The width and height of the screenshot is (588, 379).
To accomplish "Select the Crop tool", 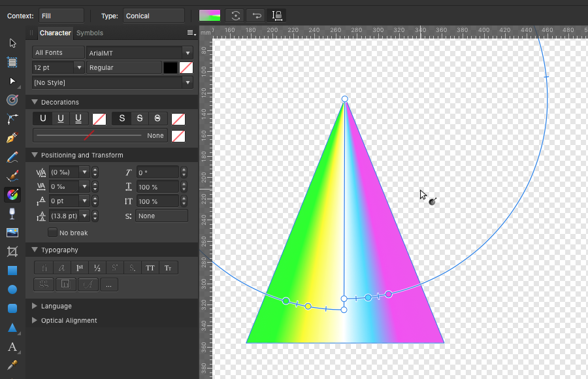I will tap(12, 252).
